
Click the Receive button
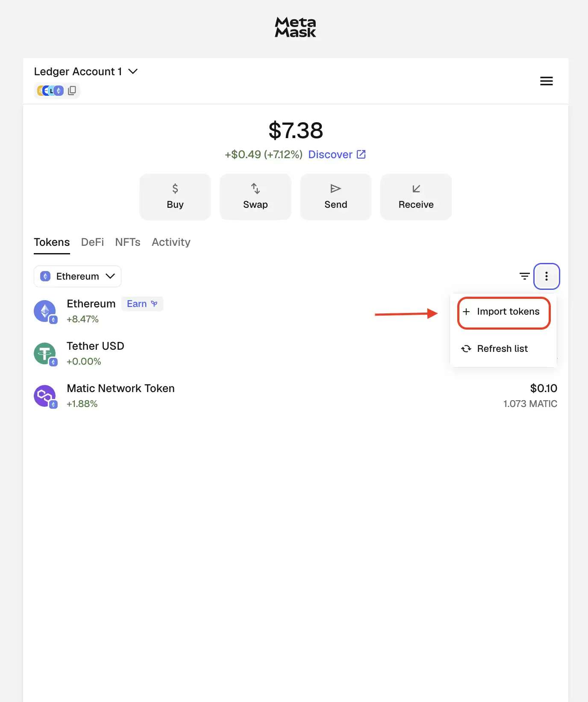click(416, 197)
